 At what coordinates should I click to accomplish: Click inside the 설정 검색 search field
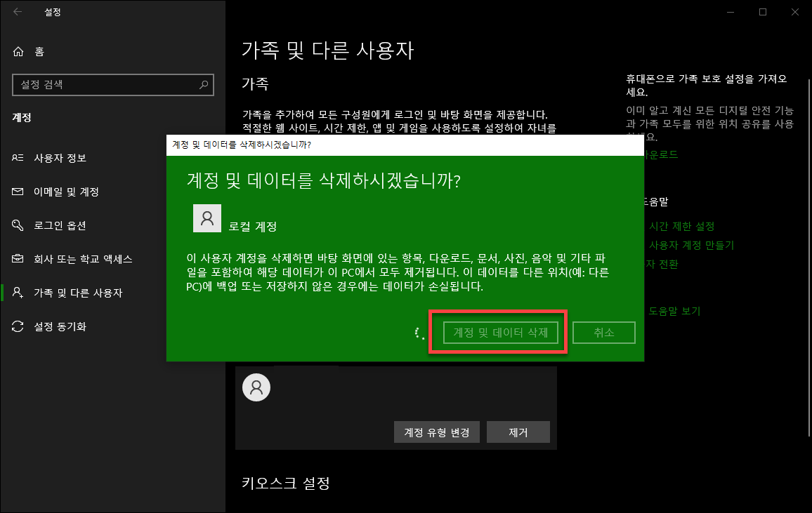pyautogui.click(x=105, y=85)
